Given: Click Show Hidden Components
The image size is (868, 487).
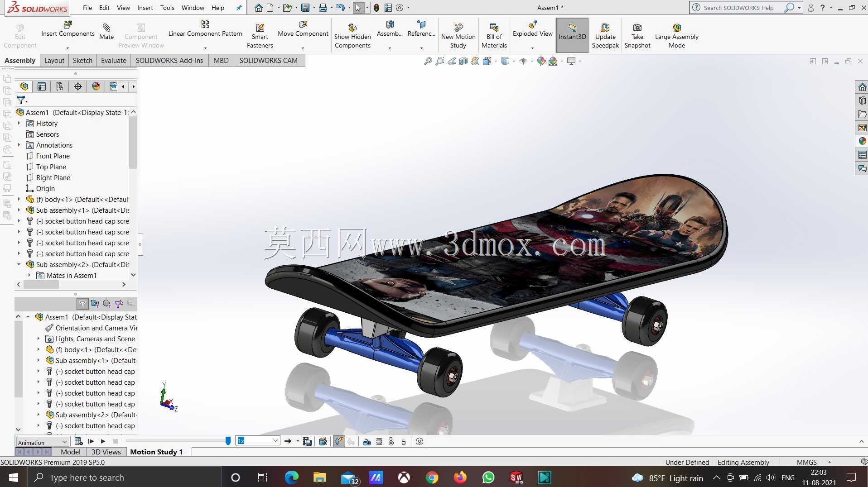Looking at the screenshot, I should click(352, 36).
